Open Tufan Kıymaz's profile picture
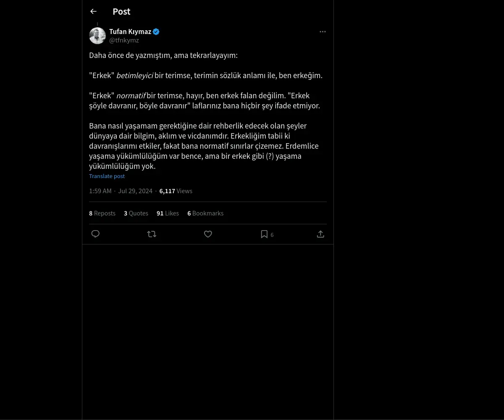 pos(97,36)
